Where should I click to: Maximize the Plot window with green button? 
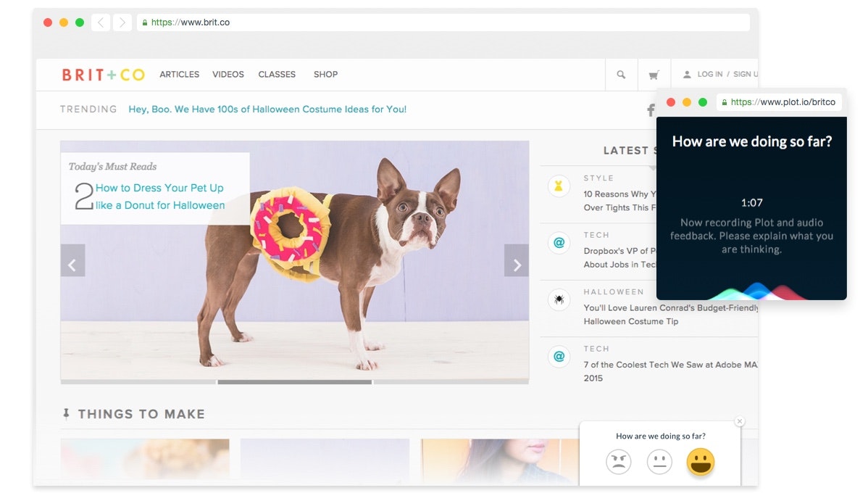(703, 102)
